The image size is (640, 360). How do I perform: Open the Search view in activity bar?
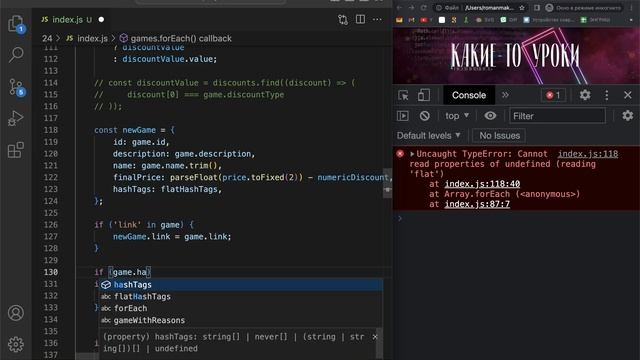pyautogui.click(x=16, y=55)
